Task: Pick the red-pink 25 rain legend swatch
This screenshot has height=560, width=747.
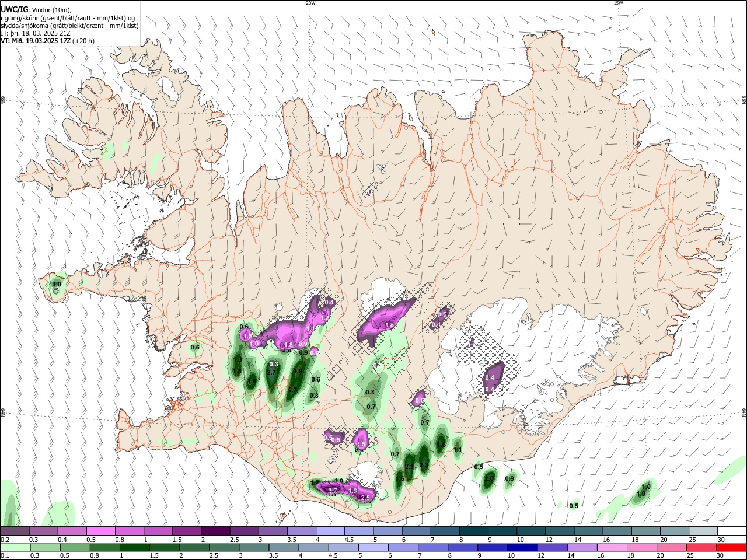Action: [703, 547]
